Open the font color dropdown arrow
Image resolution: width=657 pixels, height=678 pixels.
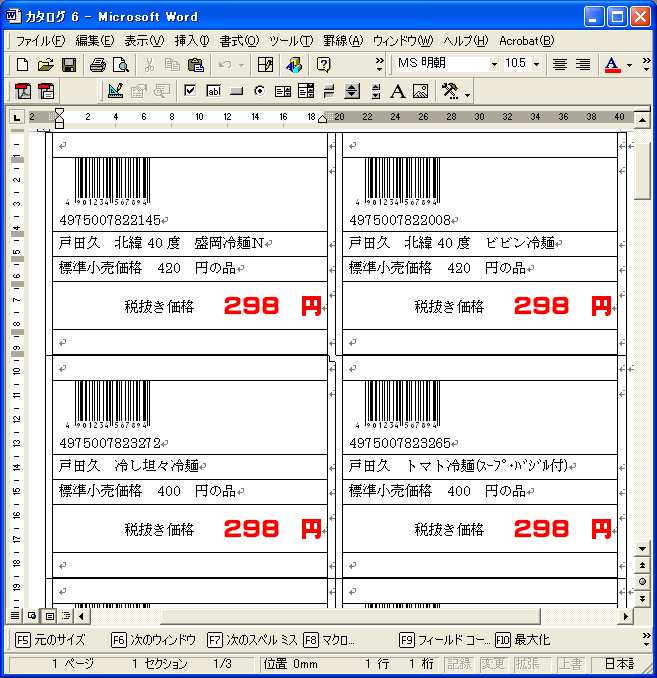click(x=629, y=65)
